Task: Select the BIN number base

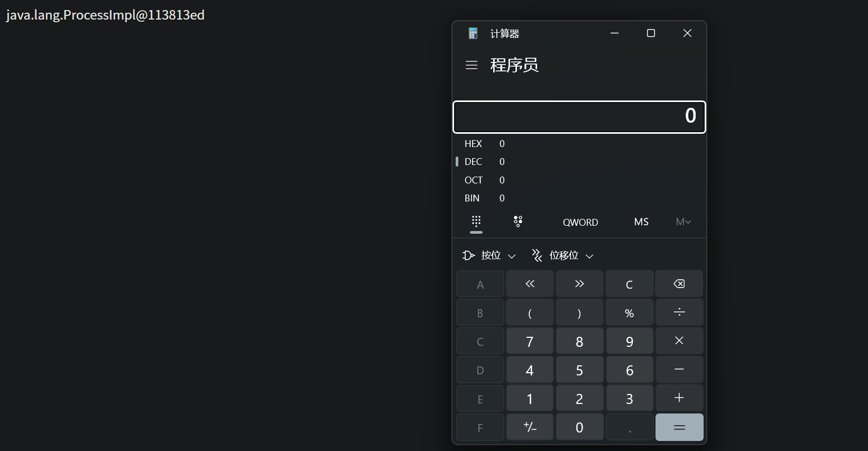Action: click(472, 198)
